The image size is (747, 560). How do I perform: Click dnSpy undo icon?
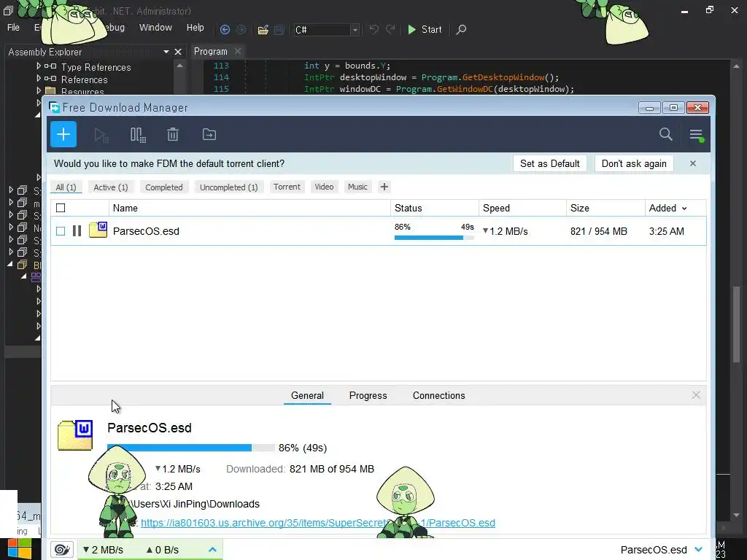[x=374, y=29]
